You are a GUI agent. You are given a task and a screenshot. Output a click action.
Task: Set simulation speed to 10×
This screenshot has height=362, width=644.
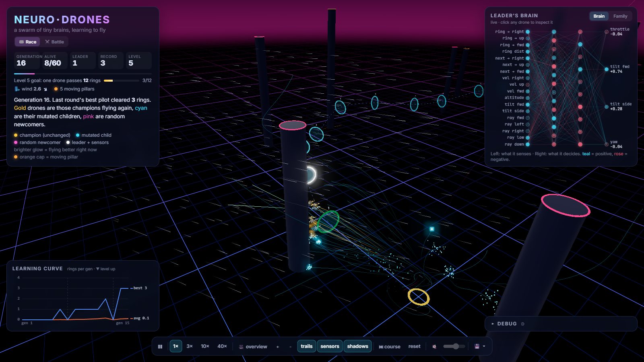click(x=205, y=346)
